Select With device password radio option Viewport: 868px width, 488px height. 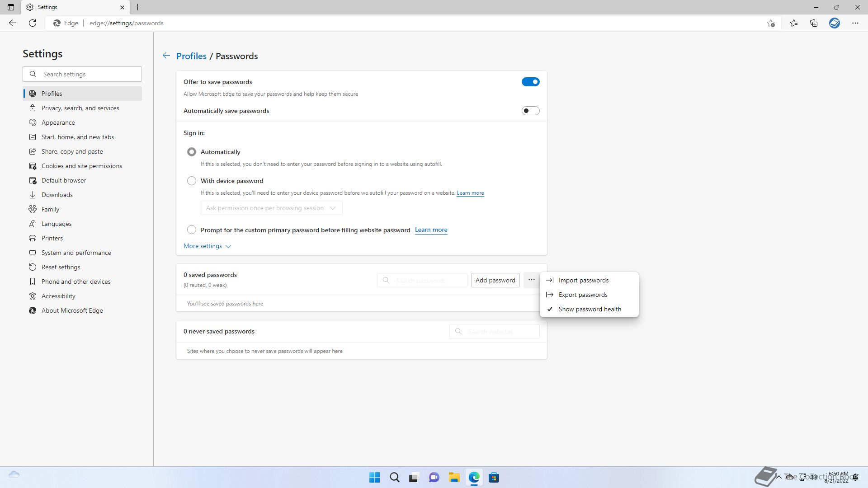pyautogui.click(x=192, y=181)
